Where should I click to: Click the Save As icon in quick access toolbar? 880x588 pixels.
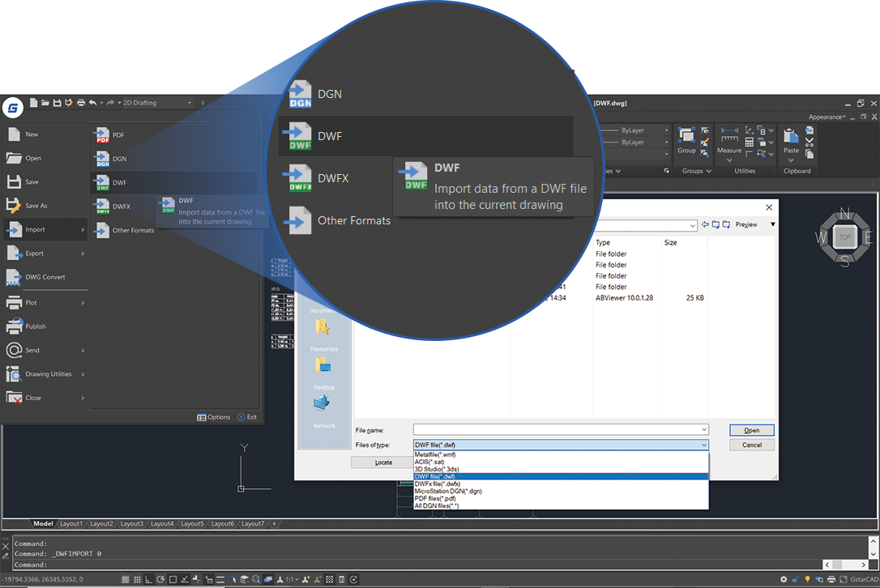pyautogui.click(x=68, y=103)
